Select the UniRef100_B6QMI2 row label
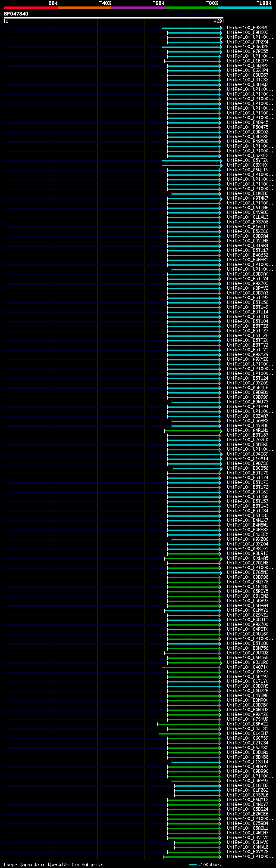276x868 pixels. point(248,800)
